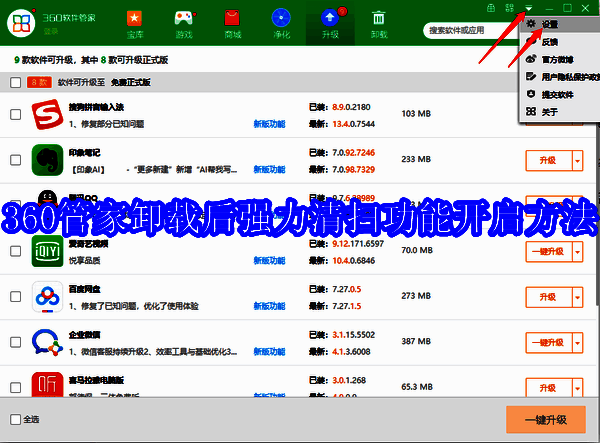The height and width of the screenshot is (443, 600).
Task: Click the 8款 red badge label
Action: coord(39,82)
